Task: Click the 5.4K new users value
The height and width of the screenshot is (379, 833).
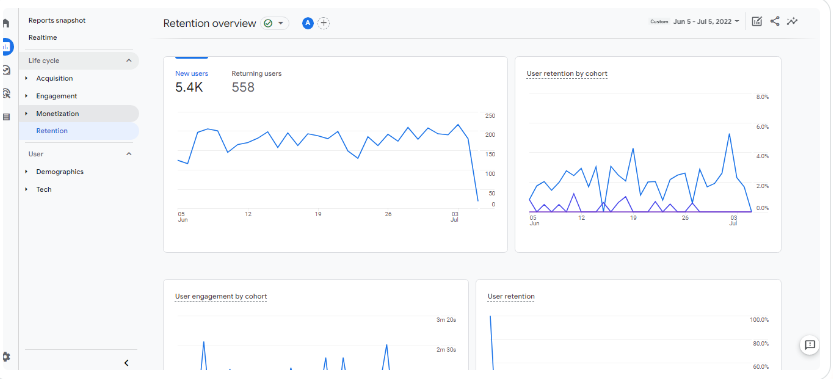Action: tap(189, 87)
